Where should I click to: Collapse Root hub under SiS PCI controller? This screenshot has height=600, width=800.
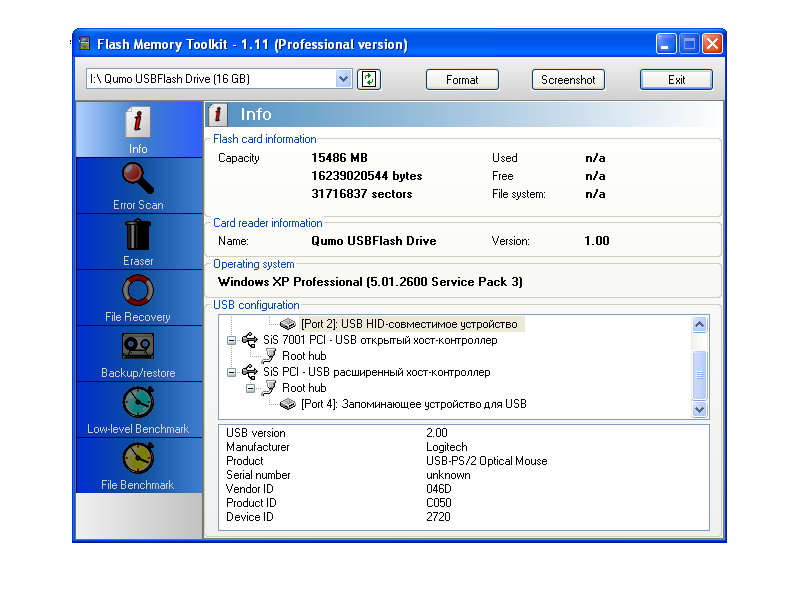[252, 388]
